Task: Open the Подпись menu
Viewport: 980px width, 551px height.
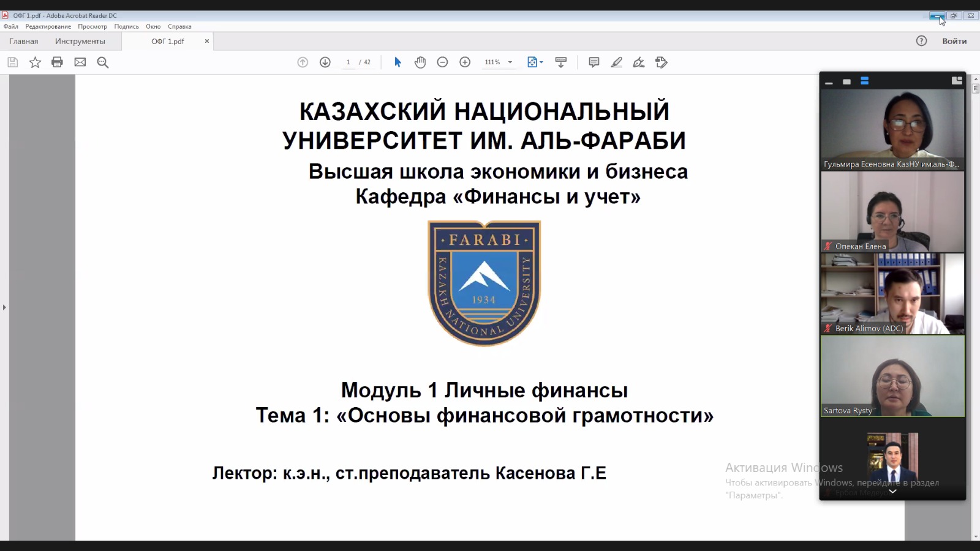Action: point(126,26)
